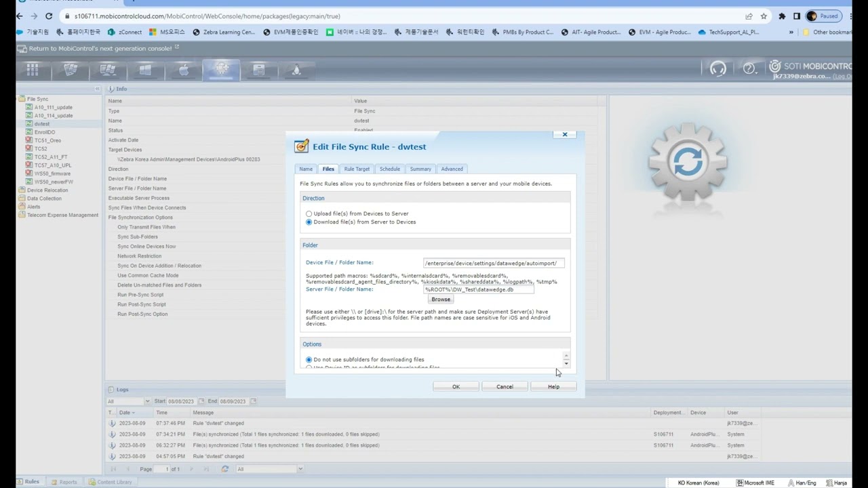
Task: Open the Telecom Expense Management folder
Action: pyautogui.click(x=62, y=215)
